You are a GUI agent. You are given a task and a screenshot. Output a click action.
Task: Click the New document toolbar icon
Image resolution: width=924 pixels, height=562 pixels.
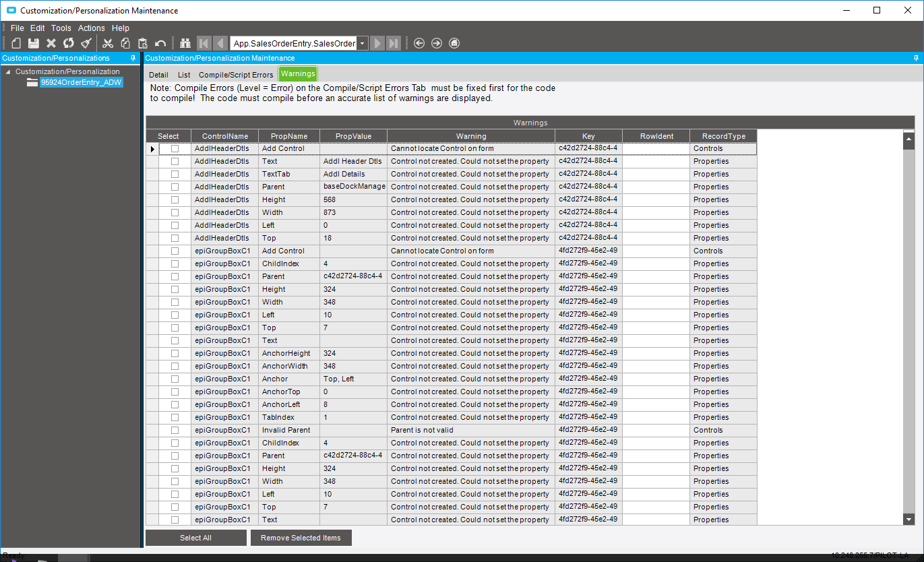[16, 43]
